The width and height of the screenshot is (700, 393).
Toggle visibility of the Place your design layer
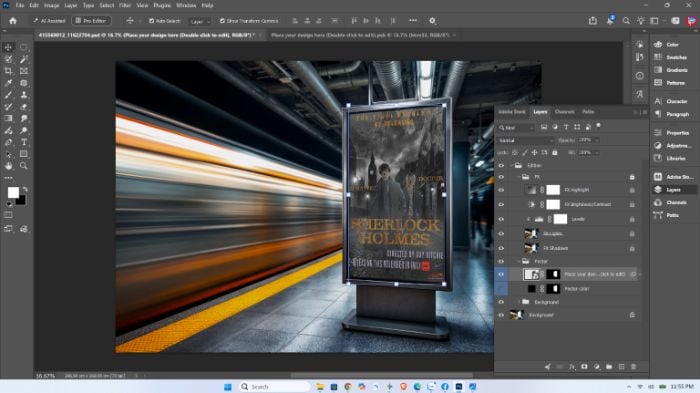(x=501, y=275)
